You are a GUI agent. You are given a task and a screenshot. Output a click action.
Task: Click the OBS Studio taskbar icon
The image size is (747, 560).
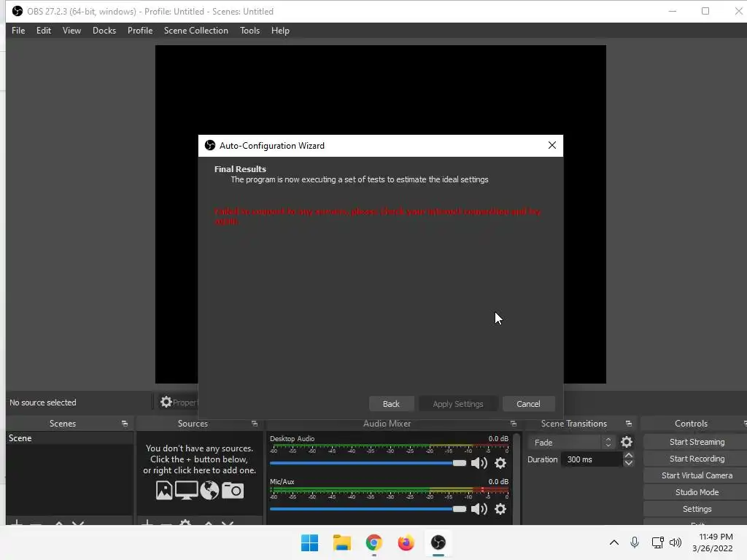[438, 542]
